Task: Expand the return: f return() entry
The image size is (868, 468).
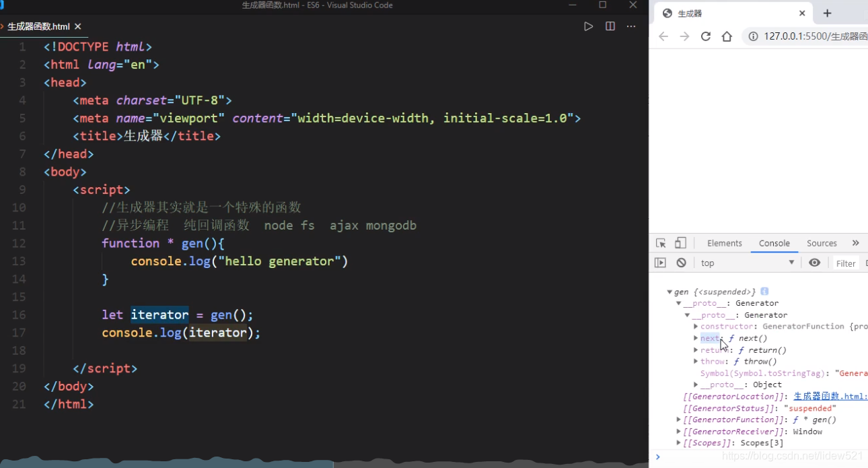Action: (x=696, y=350)
